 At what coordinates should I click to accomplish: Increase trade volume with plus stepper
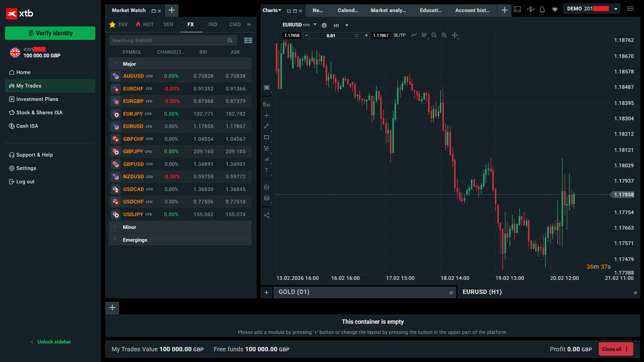click(366, 36)
